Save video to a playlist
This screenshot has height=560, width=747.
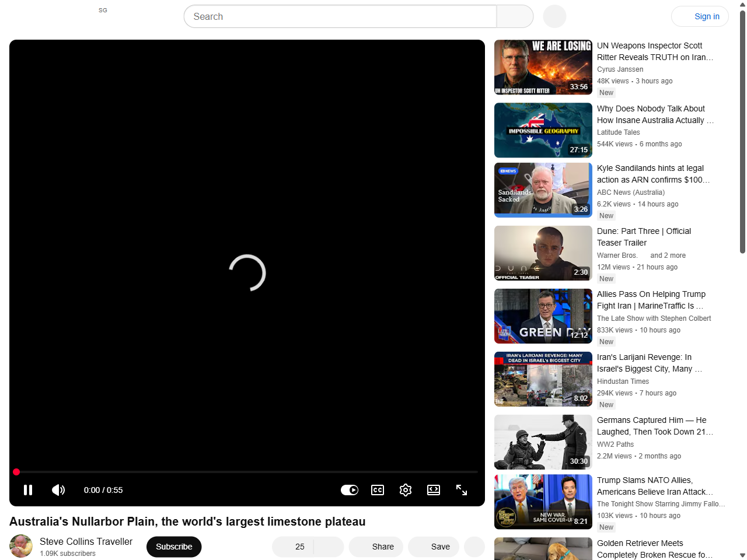pyautogui.click(x=434, y=547)
